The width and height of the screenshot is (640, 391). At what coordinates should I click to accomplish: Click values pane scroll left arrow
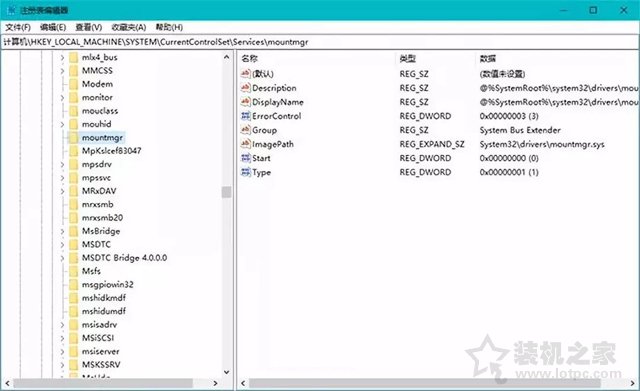243,383
